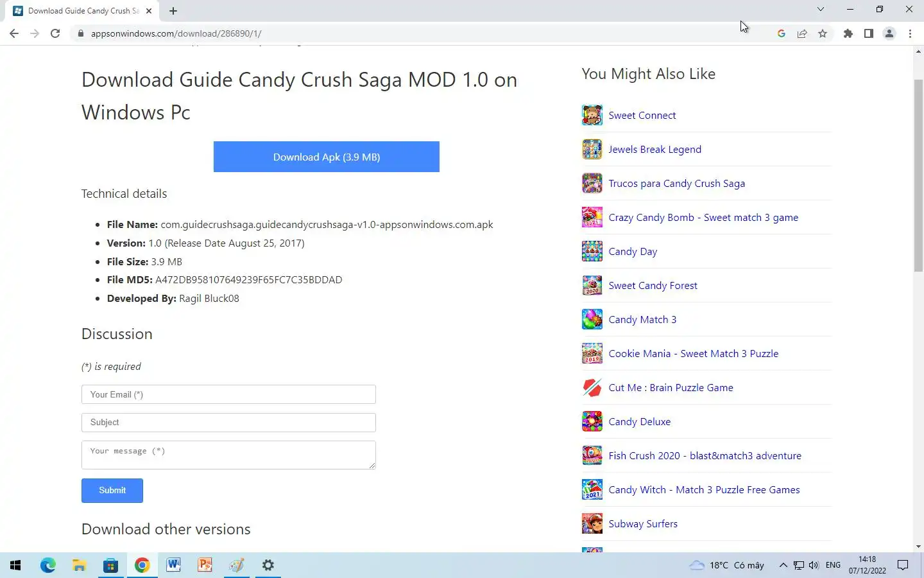Open the notification center
The height and width of the screenshot is (578, 924).
pos(903,565)
